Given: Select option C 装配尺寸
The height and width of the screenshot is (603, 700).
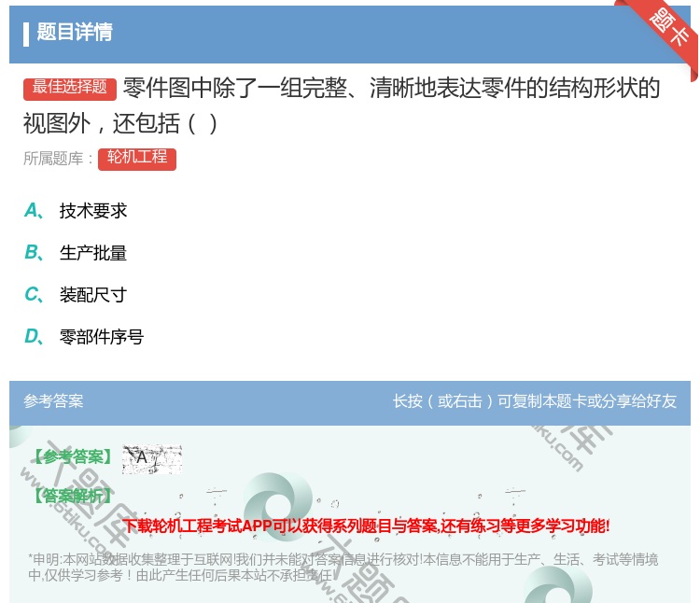Looking at the screenshot, I should tap(76, 295).
